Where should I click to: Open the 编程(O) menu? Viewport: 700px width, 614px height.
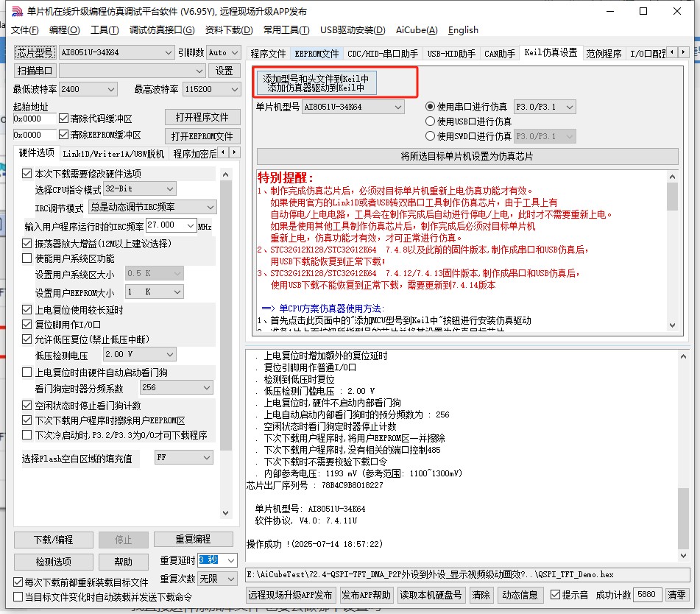click(64, 30)
